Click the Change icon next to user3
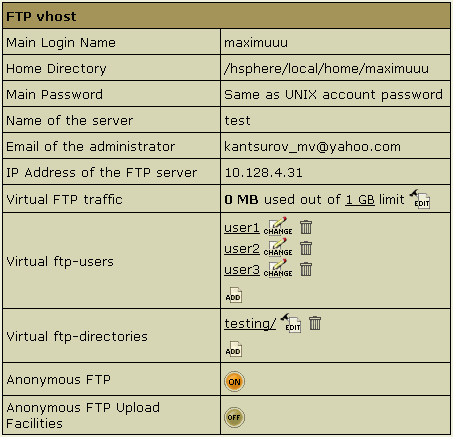 click(x=278, y=268)
